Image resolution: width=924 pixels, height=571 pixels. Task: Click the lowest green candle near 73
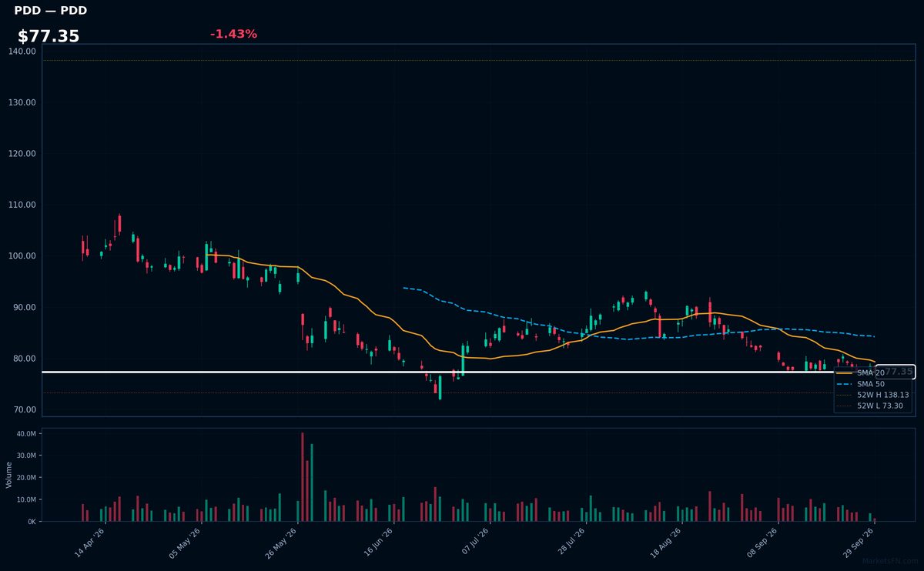[x=440, y=388]
